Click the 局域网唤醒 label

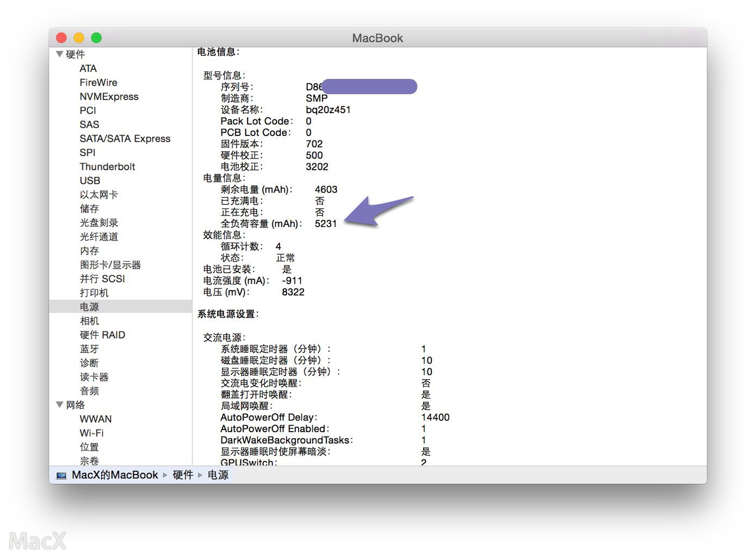[246, 406]
